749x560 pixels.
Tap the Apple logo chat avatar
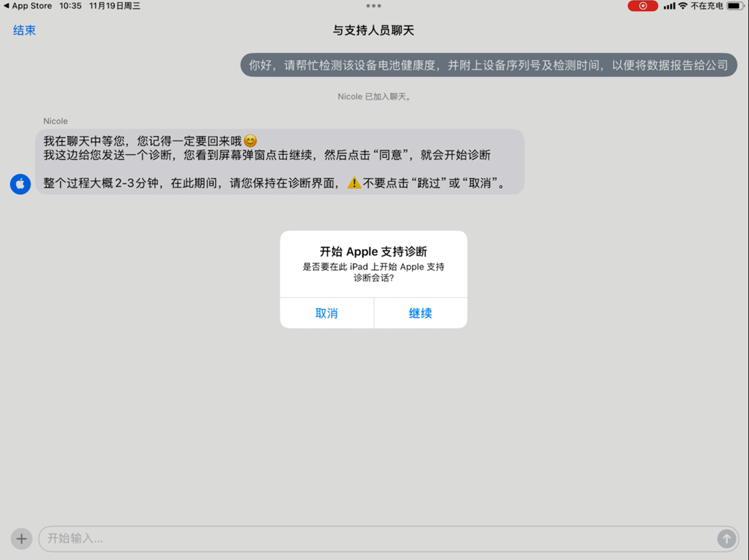20,184
